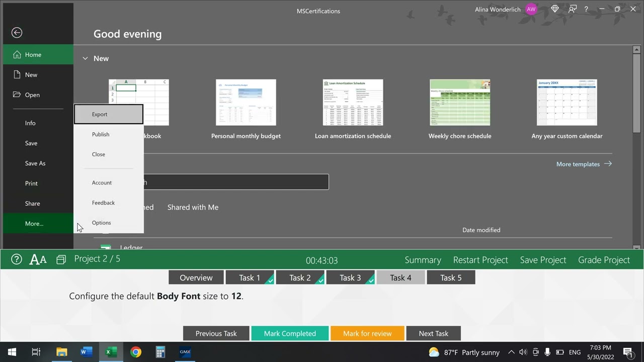This screenshot has height=362, width=644.
Task: Open the More templates link
Action: click(584, 164)
